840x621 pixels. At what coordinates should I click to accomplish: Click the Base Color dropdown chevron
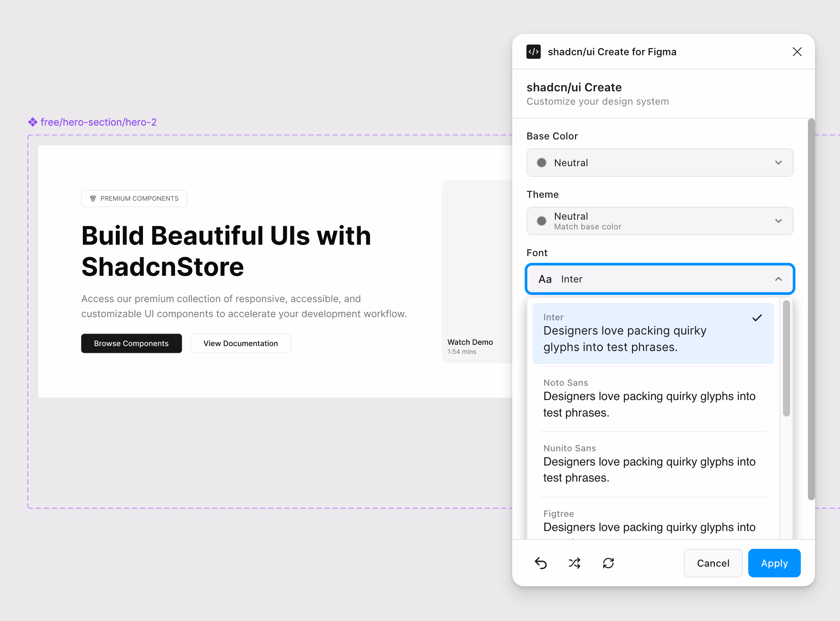779,163
